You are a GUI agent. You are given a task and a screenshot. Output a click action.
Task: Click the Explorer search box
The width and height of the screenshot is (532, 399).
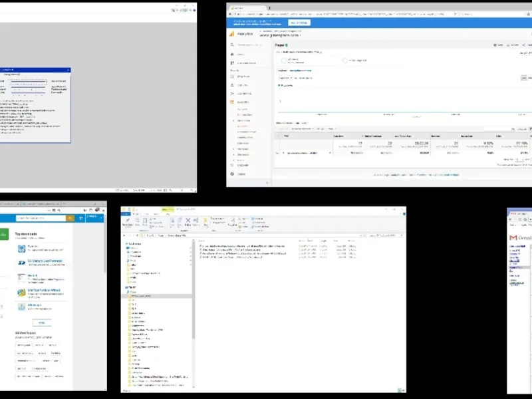tap(386, 235)
